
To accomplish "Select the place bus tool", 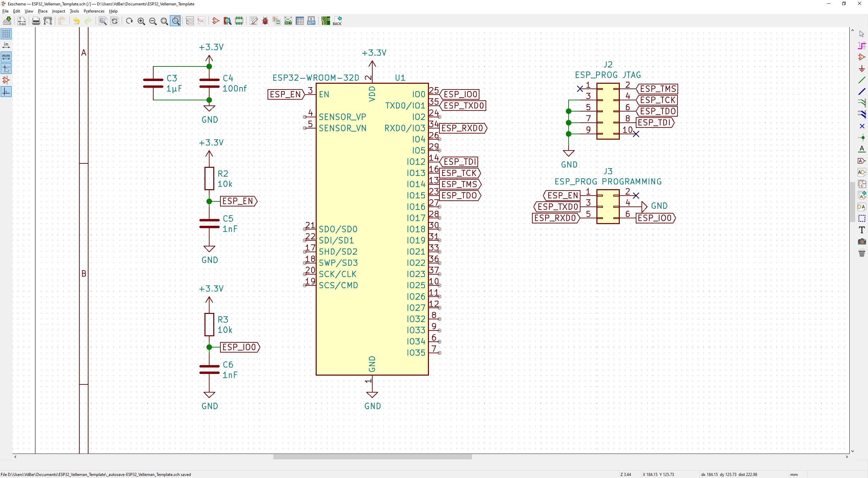I will (862, 92).
